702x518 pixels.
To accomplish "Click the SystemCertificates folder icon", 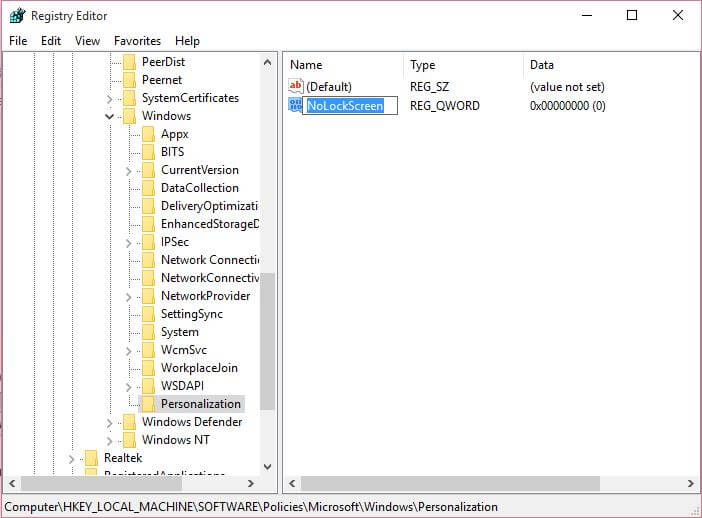I will [129, 98].
